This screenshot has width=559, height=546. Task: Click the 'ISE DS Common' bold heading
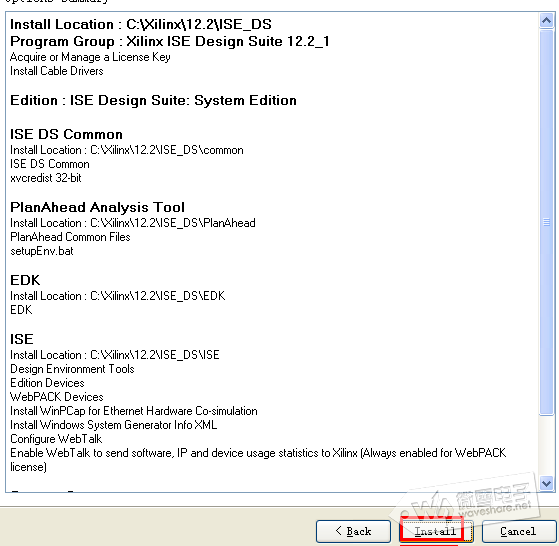pos(66,134)
